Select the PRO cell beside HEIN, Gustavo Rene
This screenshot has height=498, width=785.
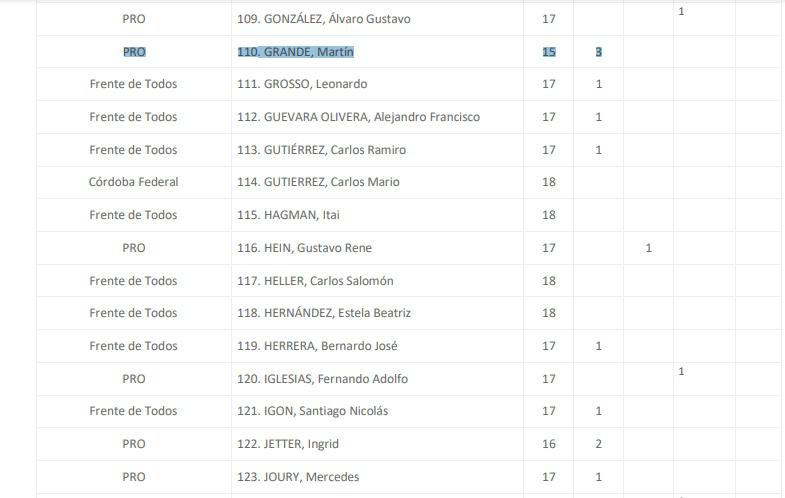coord(133,248)
